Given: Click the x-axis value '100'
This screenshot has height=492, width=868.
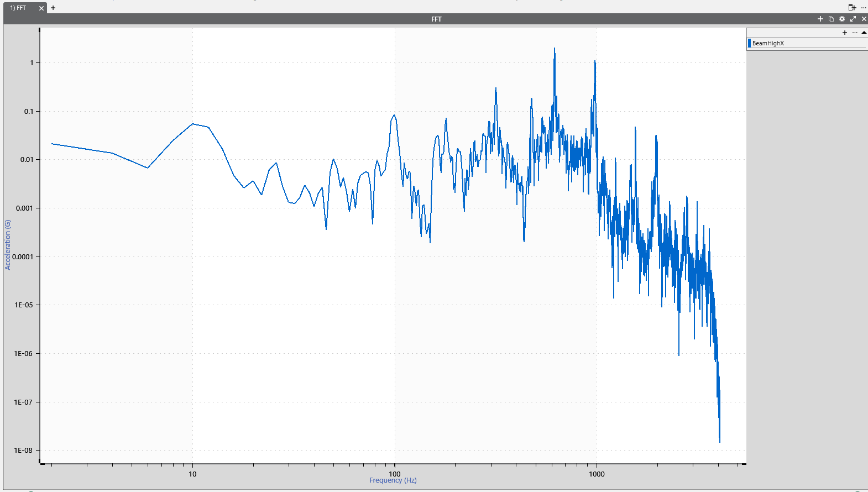Looking at the screenshot, I should (395, 474).
